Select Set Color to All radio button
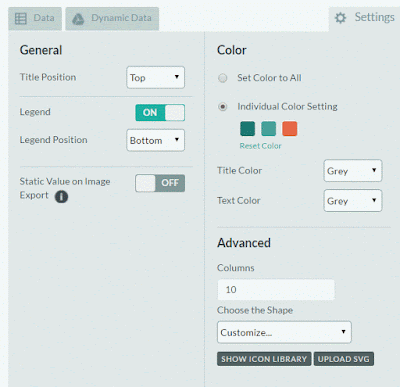The height and width of the screenshot is (387, 400). point(222,78)
